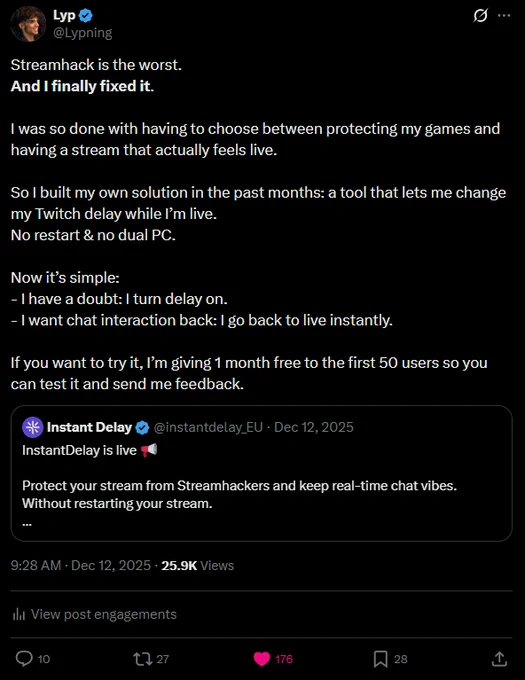Click the bar chart analytics icon
525x680 pixels.
tap(19, 614)
